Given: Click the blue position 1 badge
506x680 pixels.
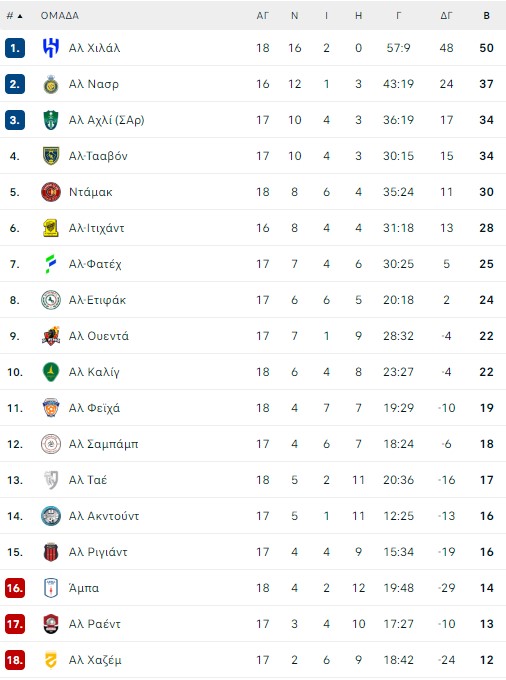Looking at the screenshot, I should tap(15, 48).
